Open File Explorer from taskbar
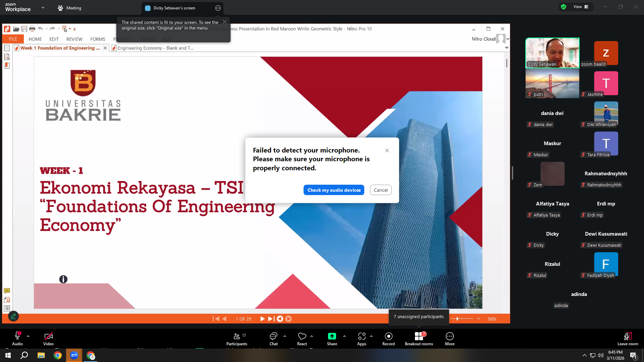Screen dimensions: 644x362 point(41,355)
